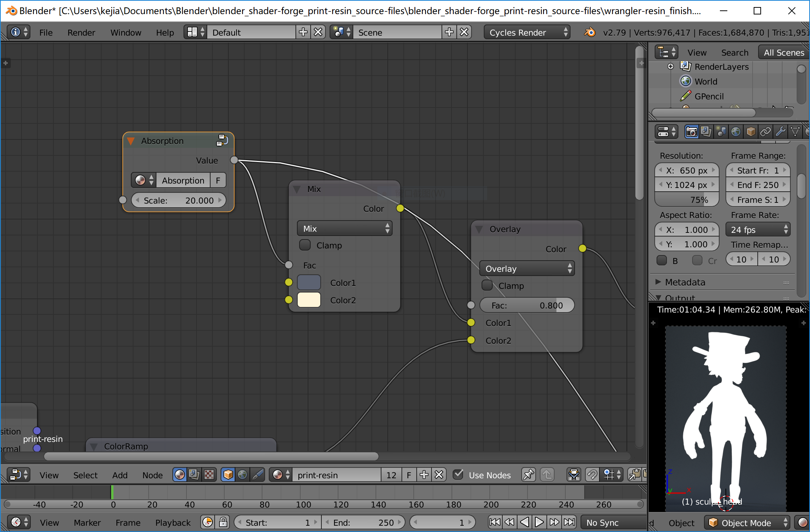Select the Texture node tree type (checker icon)
Image resolution: width=810 pixels, height=532 pixels.
click(209, 475)
